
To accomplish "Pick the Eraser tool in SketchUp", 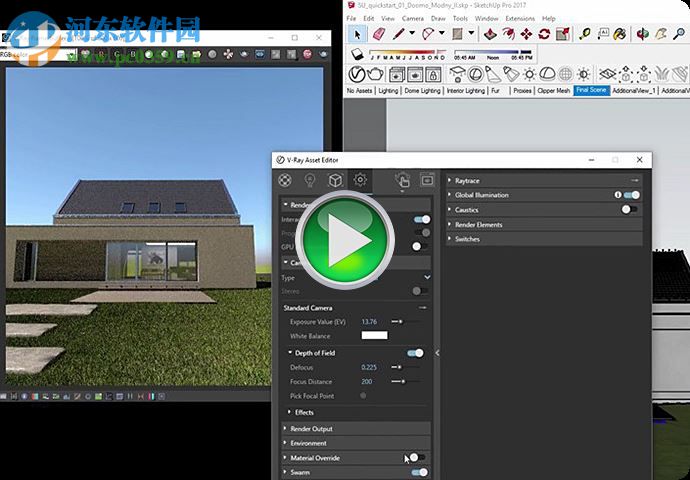I will 379,34.
